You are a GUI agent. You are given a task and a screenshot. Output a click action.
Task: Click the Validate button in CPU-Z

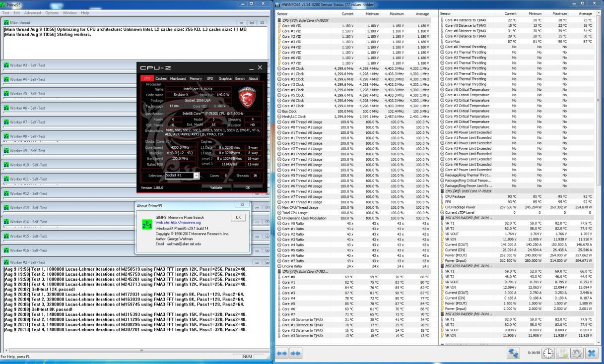tap(216, 187)
